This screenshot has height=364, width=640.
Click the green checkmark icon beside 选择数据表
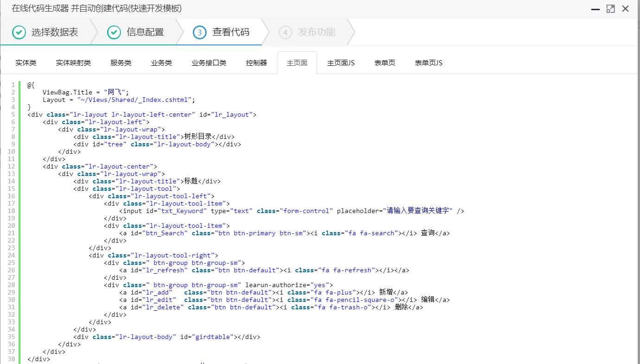coord(19,32)
